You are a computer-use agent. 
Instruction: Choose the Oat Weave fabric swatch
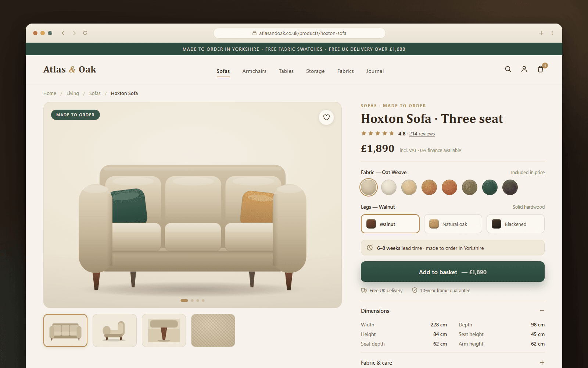(369, 187)
